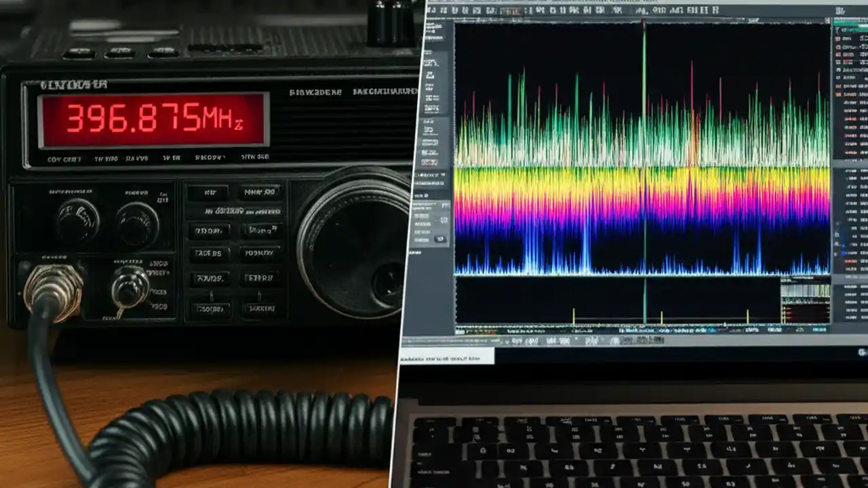The image size is (868, 488).
Task: Select the play/start receiver icon in toolbar
Action: point(432,11)
